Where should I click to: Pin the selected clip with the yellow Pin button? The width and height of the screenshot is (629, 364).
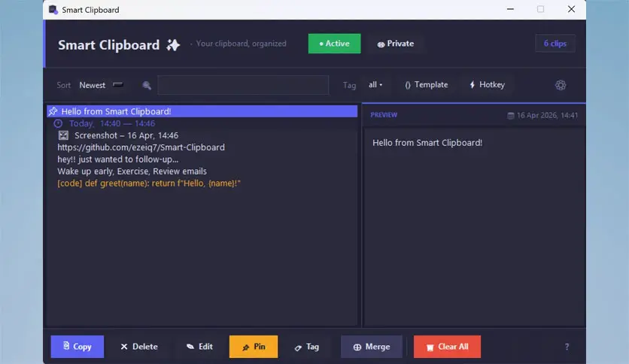pyautogui.click(x=254, y=347)
